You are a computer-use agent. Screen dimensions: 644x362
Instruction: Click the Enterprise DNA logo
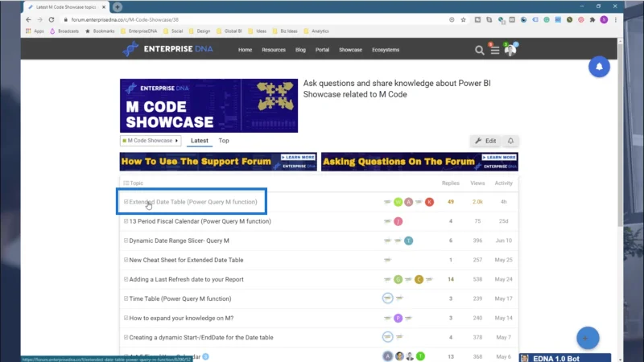[x=167, y=49]
